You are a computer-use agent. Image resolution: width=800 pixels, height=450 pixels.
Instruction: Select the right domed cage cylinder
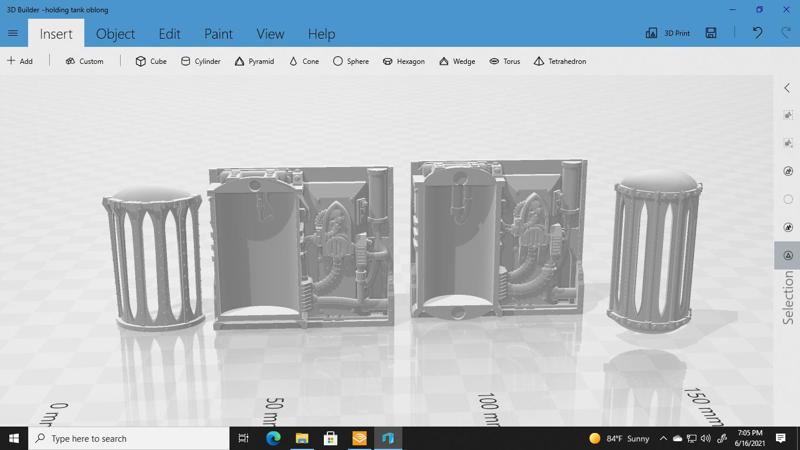point(654,252)
